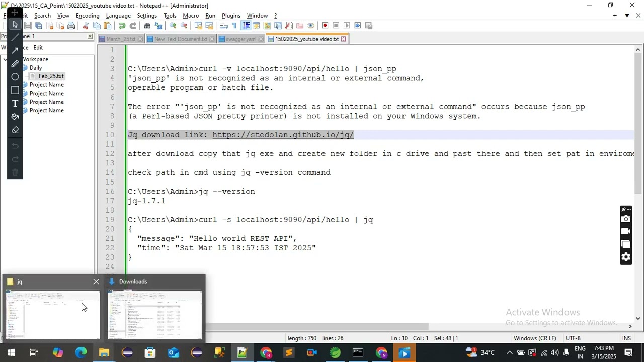Click the Undo arrow icon
The width and height of the screenshot is (644, 362).
click(122, 26)
